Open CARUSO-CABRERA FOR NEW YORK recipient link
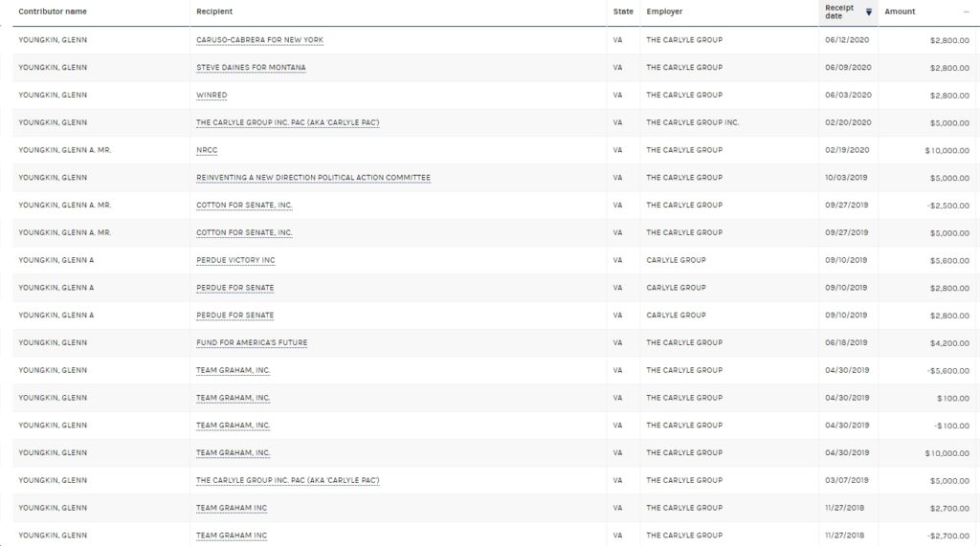This screenshot has height=546, width=980. [x=260, y=40]
